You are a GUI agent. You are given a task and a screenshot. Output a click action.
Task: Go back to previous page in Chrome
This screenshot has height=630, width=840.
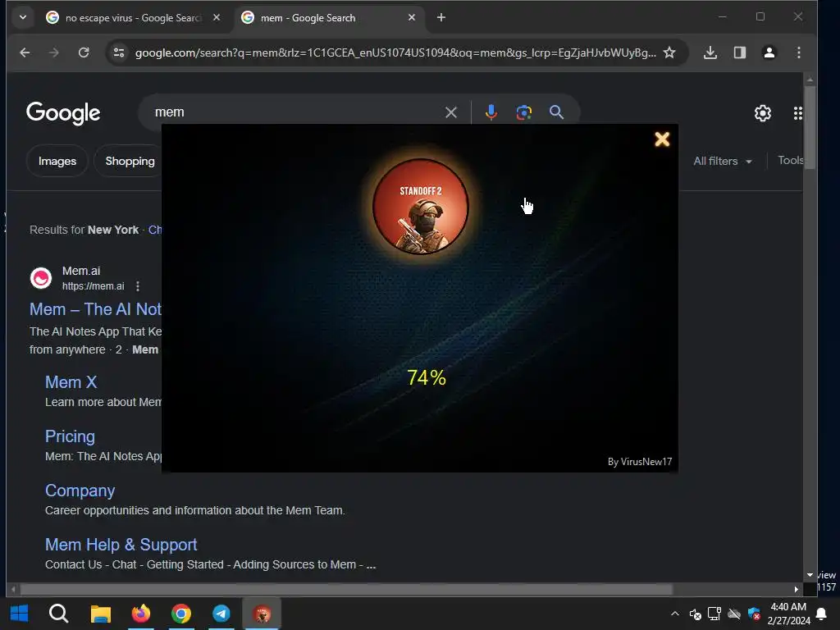(x=25, y=52)
